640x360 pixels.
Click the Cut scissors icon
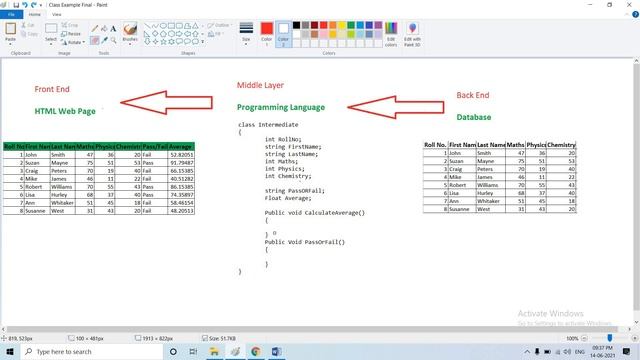[x=24, y=25]
